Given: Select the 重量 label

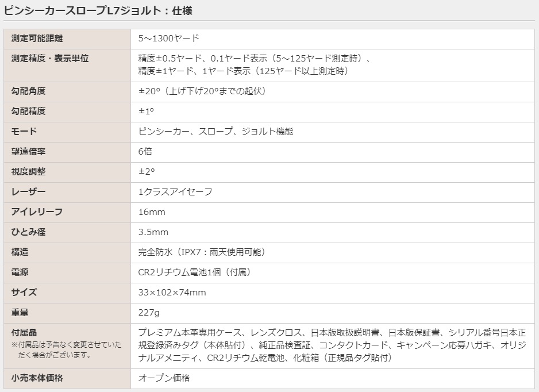Looking at the screenshot, I should tap(20, 312).
